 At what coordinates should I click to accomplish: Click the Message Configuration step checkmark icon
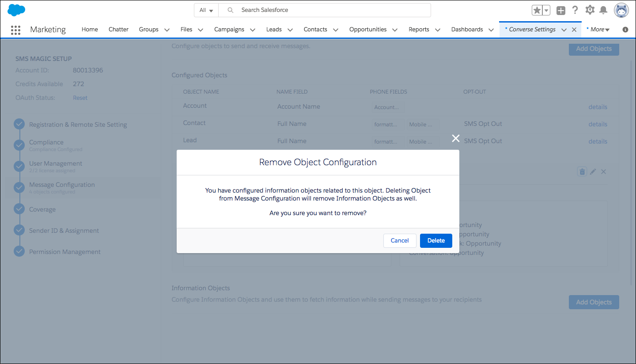tap(19, 188)
